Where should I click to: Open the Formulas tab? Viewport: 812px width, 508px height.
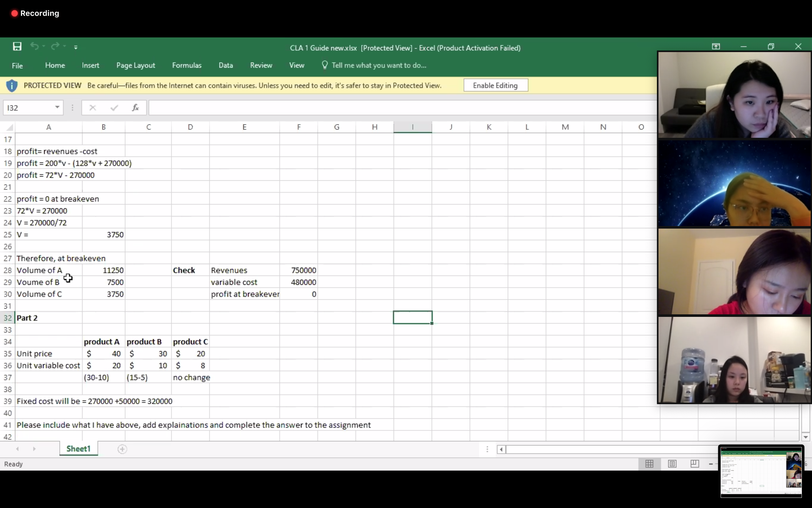pyautogui.click(x=187, y=65)
